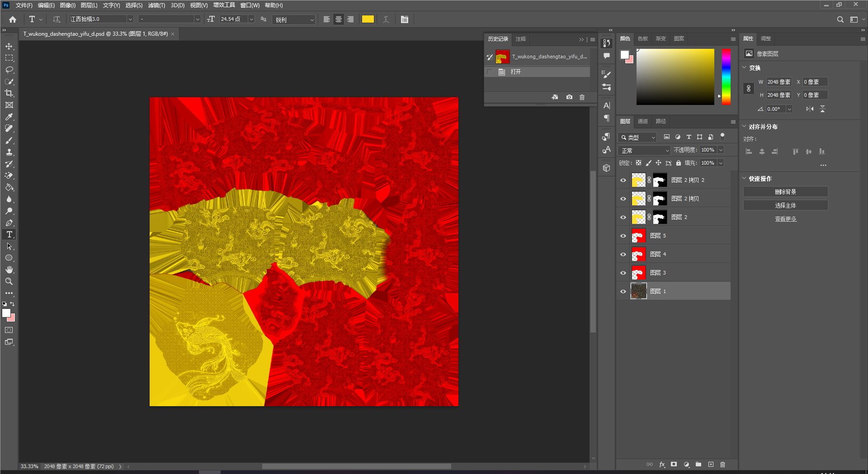Open the 滤镜(T) menu

[156, 5]
